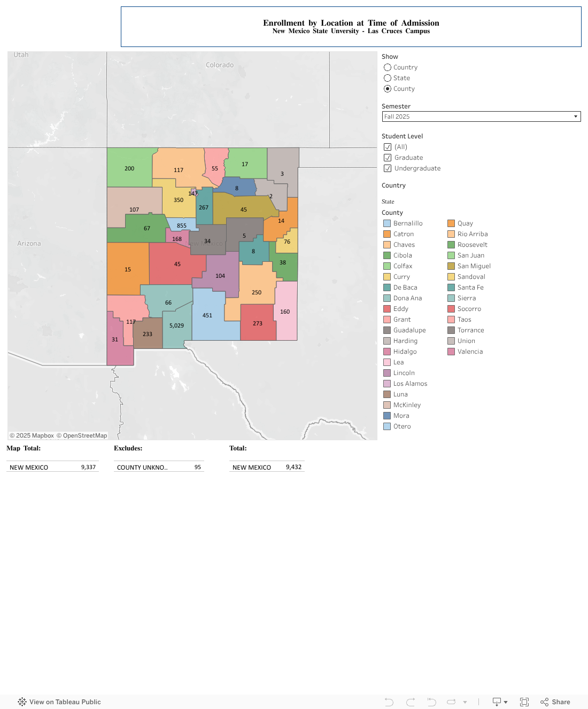Click the Otero legend color swatch
The height and width of the screenshot is (709, 588).
pos(387,426)
